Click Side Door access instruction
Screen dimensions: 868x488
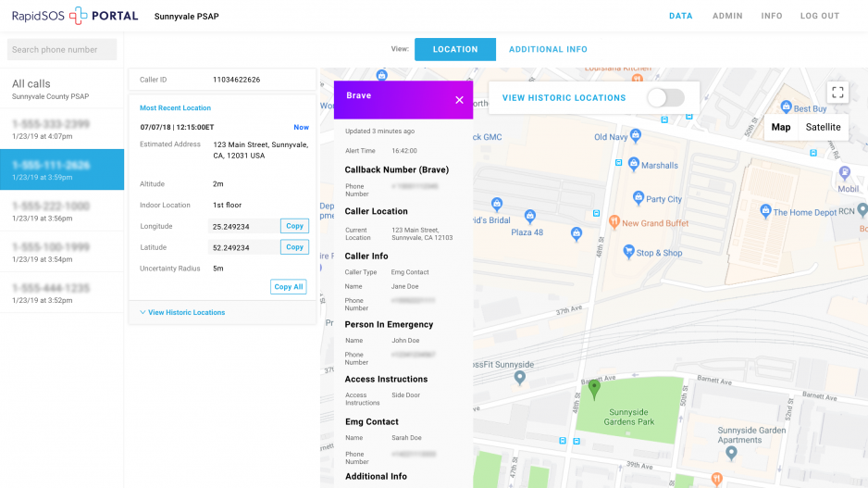click(405, 395)
